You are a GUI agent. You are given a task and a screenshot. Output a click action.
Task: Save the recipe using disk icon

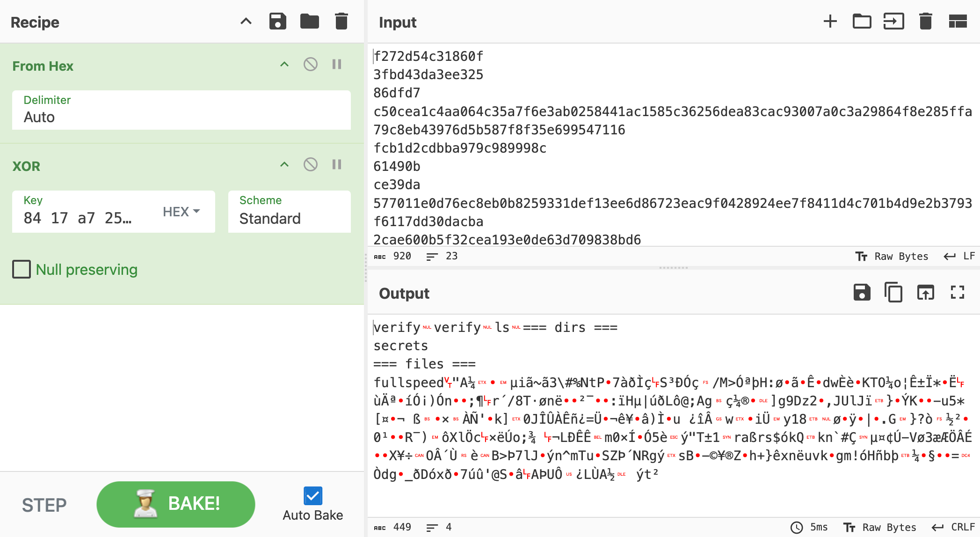(277, 22)
